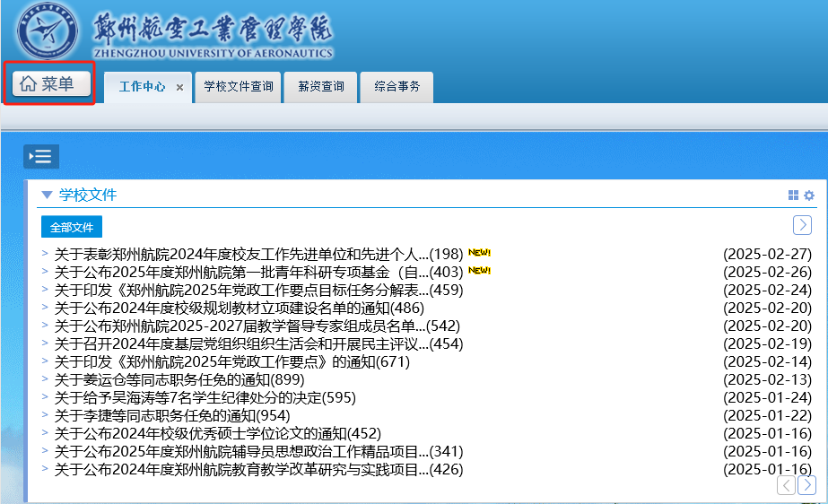Switch panel to grid layout icon

tap(793, 196)
